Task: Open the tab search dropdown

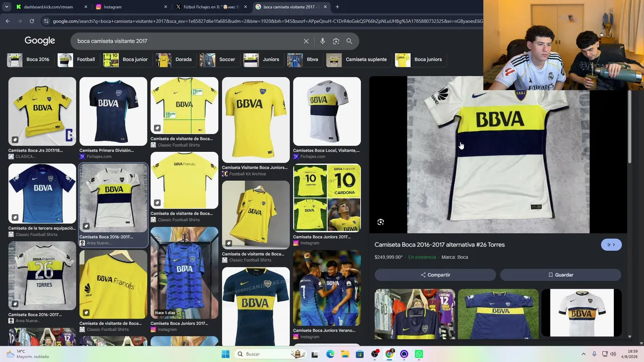Action: pos(7,7)
